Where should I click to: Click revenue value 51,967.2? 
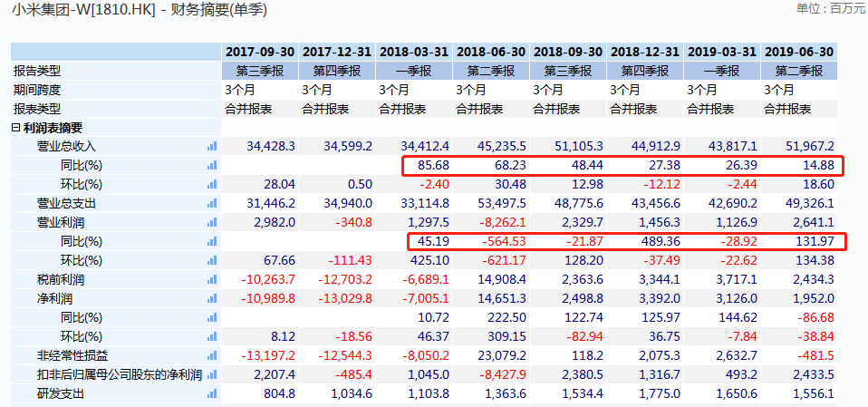tap(809, 147)
